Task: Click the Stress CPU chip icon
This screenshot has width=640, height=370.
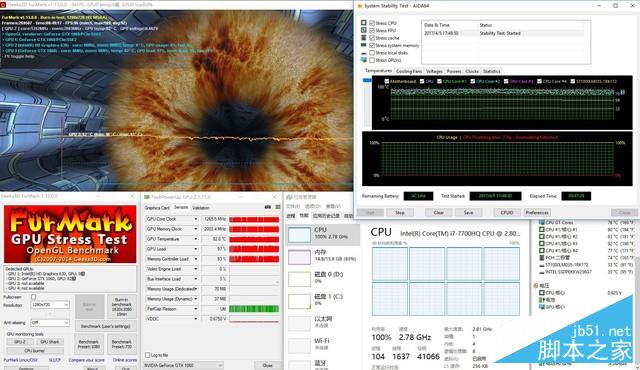Action: (x=364, y=23)
